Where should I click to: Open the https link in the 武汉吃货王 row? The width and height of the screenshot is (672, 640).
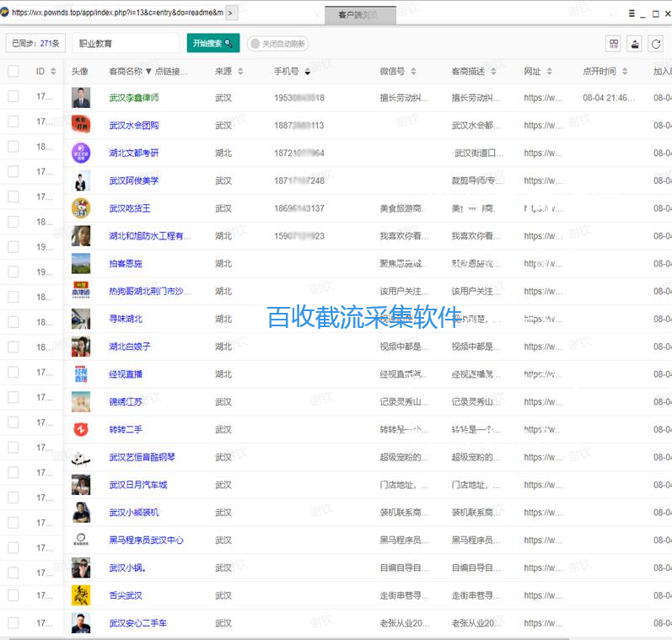pyautogui.click(x=543, y=208)
